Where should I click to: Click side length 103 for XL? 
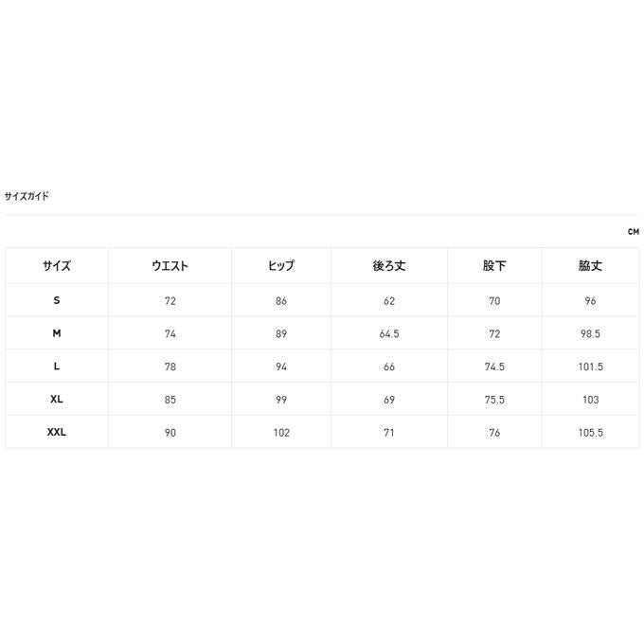point(590,400)
